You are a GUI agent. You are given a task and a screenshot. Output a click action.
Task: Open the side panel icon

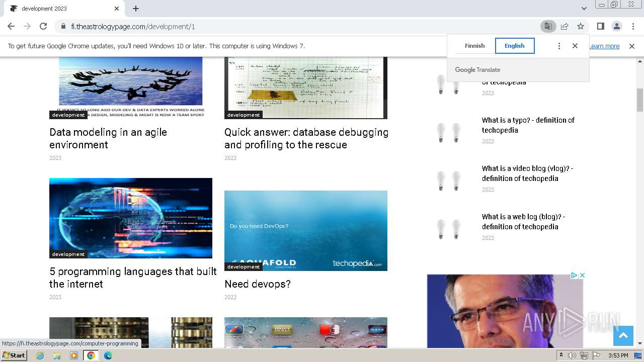[600, 26]
